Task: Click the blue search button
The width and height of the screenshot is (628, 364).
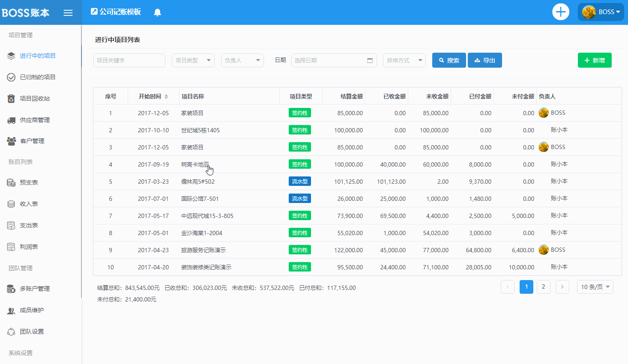Action: [x=449, y=60]
